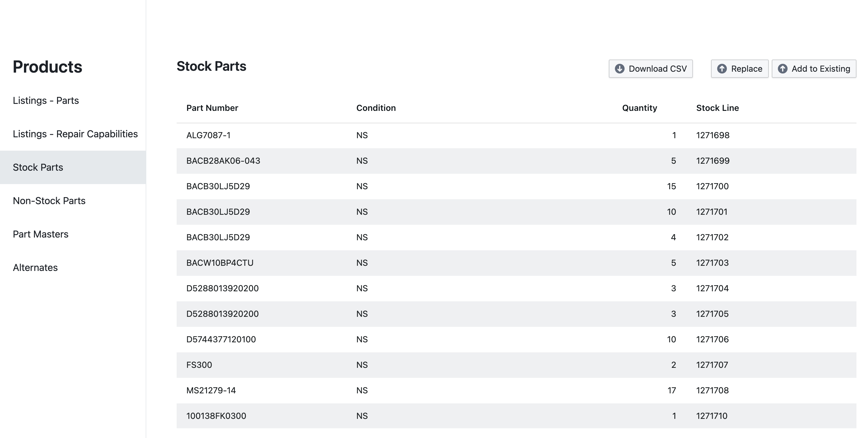Navigate to Alternates section

tap(36, 267)
